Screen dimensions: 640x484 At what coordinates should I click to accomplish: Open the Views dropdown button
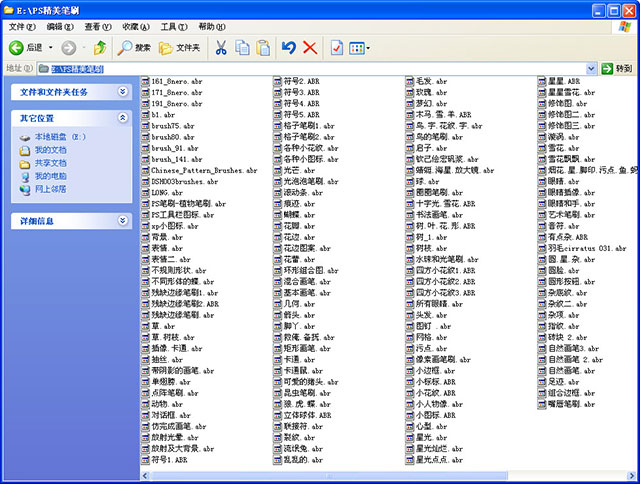pyautogui.click(x=359, y=48)
